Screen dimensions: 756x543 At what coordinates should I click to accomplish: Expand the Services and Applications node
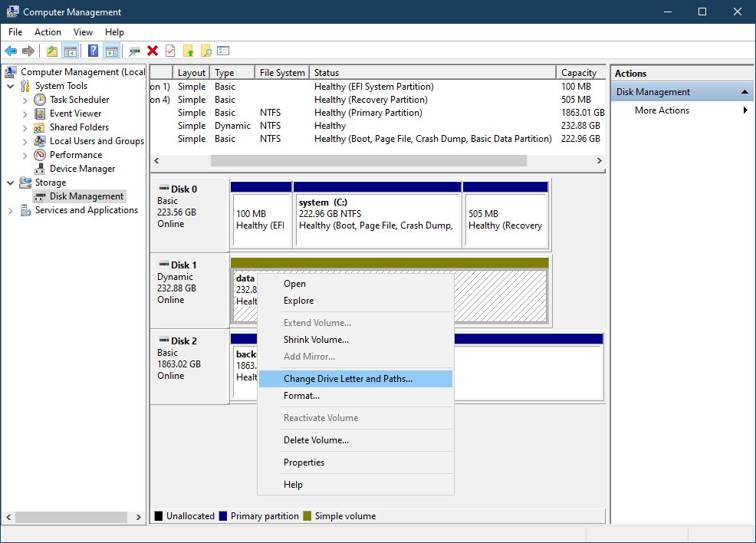click(x=10, y=210)
